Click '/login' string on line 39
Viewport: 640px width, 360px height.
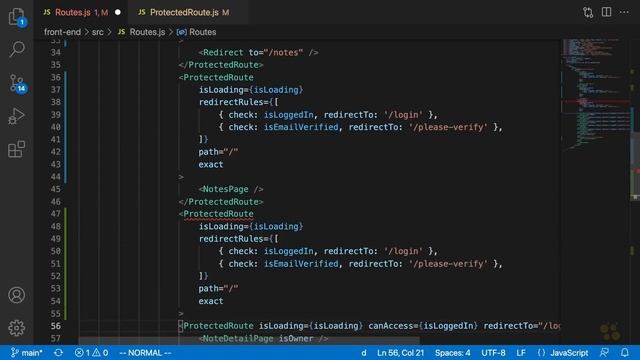pyautogui.click(x=403, y=115)
